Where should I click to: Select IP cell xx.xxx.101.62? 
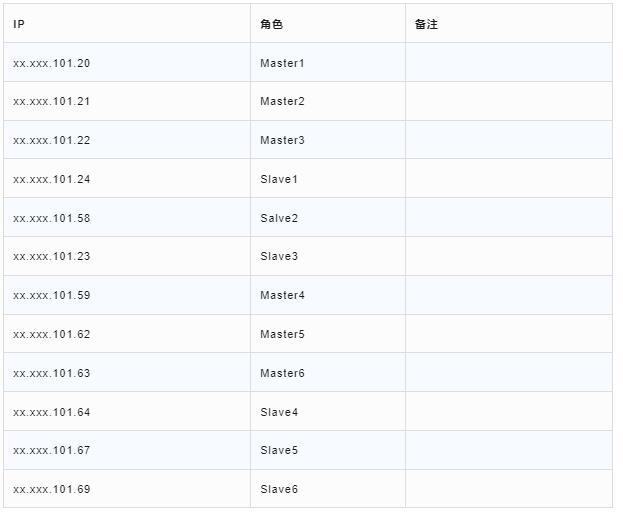pyautogui.click(x=52, y=335)
